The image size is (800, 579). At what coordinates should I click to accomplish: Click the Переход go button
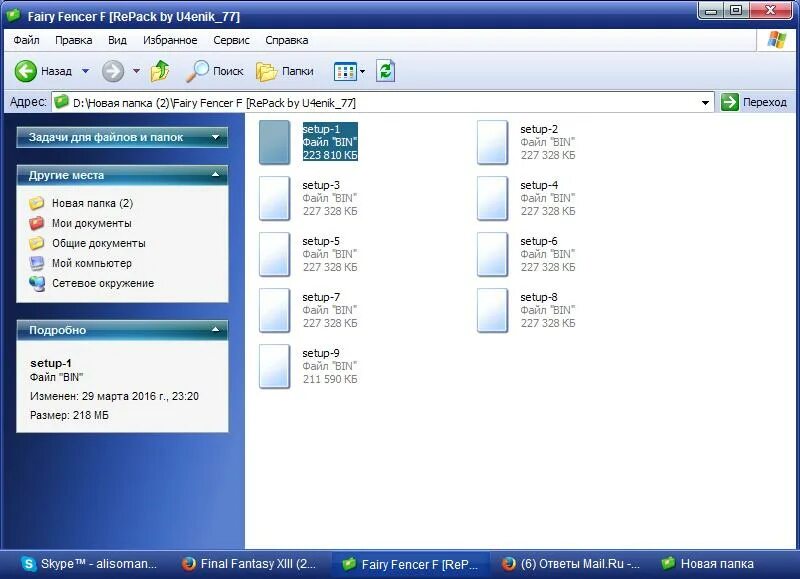coord(754,102)
